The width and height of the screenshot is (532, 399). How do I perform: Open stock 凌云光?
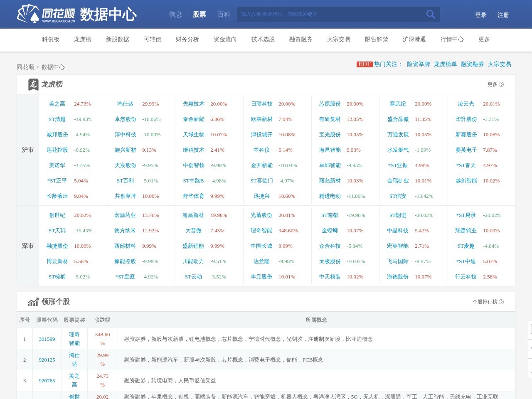466,104
